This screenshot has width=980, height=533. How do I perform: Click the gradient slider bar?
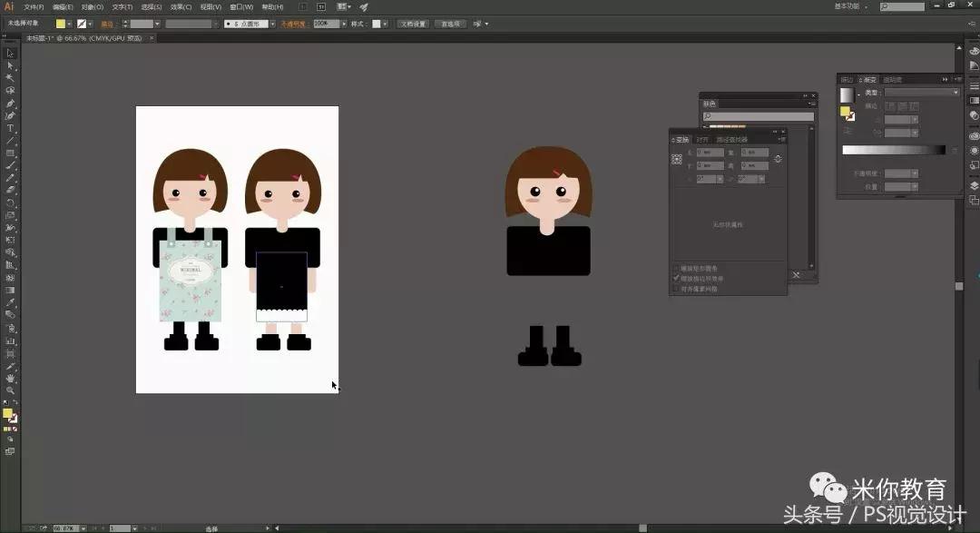(x=893, y=150)
